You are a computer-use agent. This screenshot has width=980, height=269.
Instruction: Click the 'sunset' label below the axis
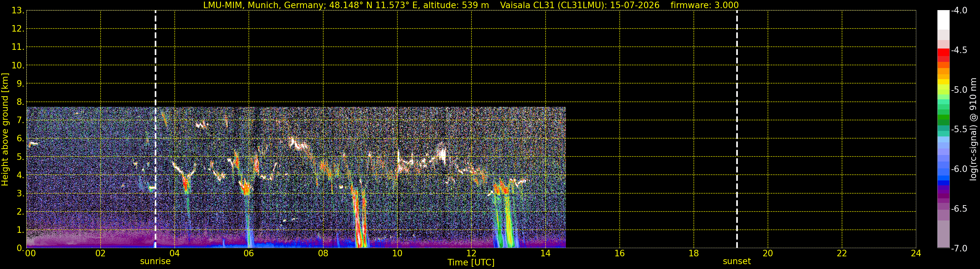tap(737, 262)
